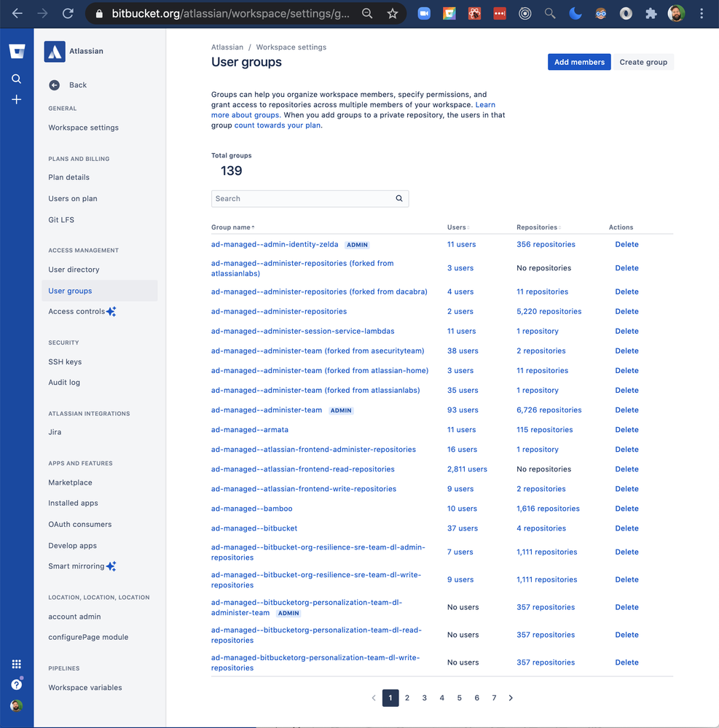This screenshot has width=719, height=728.
Task: Open Workspace settings breadcrumb link
Action: 291,47
